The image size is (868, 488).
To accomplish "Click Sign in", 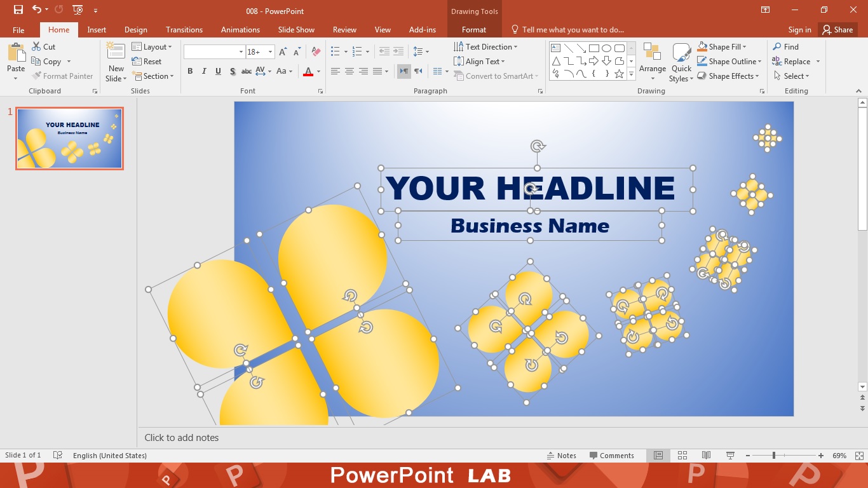I will pos(799,30).
